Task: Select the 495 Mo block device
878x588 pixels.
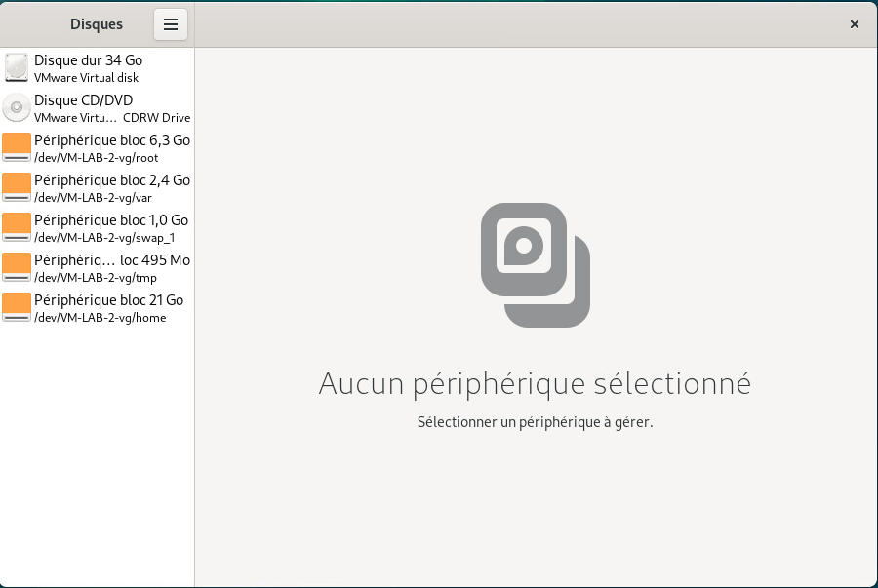Action: click(x=111, y=260)
